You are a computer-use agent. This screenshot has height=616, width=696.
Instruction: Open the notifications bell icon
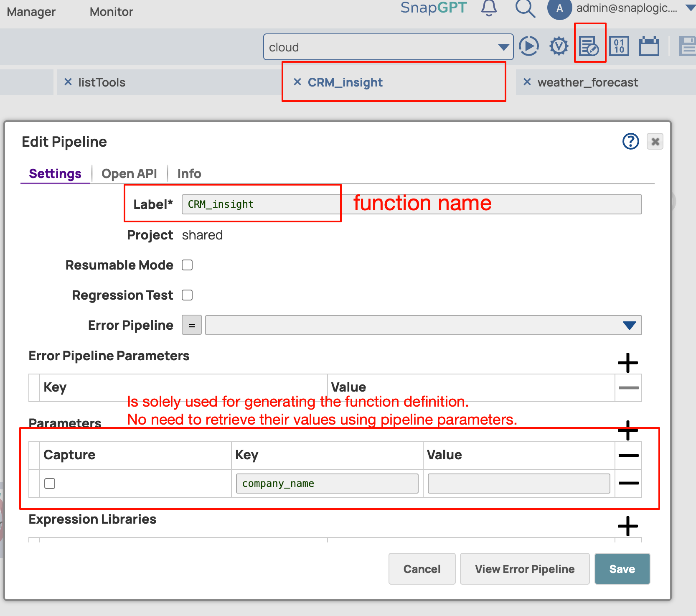(x=489, y=8)
